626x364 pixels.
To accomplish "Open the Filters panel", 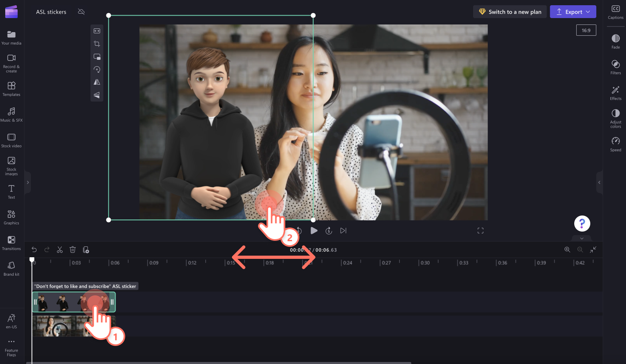I will 616,67.
